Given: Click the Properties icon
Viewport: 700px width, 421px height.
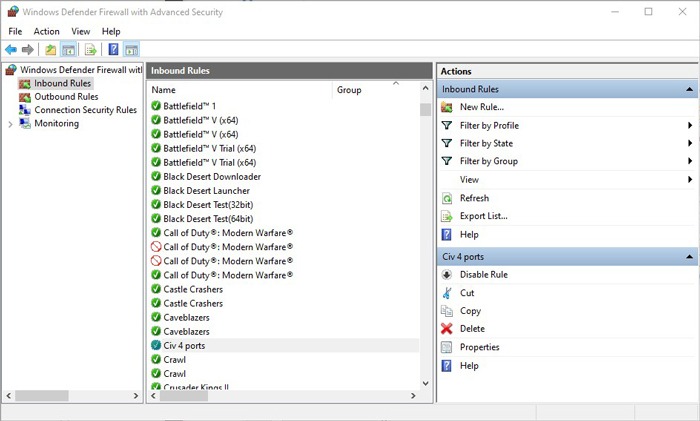Looking at the screenshot, I should (446, 347).
